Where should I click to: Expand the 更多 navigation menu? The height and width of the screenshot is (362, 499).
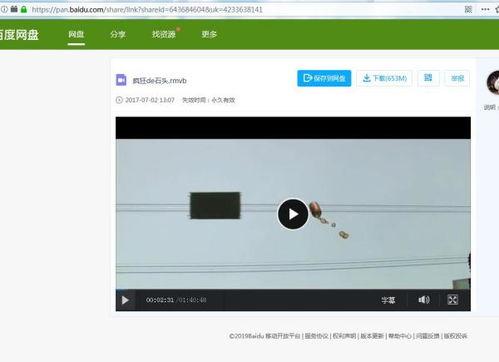[x=209, y=34]
